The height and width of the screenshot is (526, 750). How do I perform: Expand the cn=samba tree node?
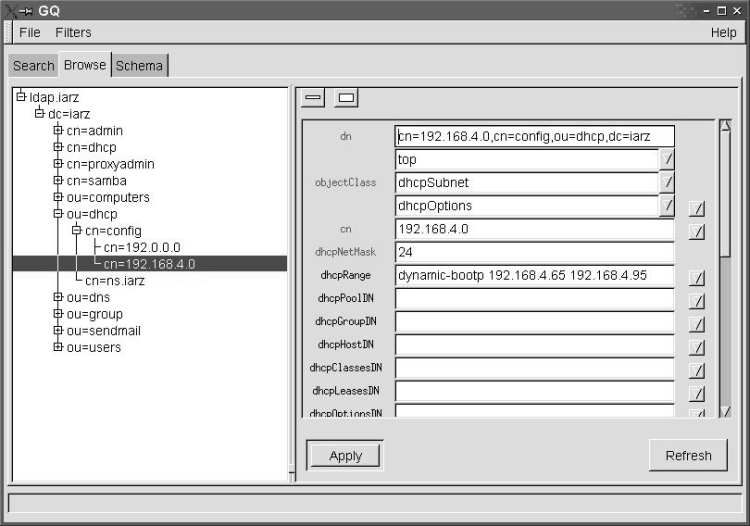pyautogui.click(x=58, y=180)
